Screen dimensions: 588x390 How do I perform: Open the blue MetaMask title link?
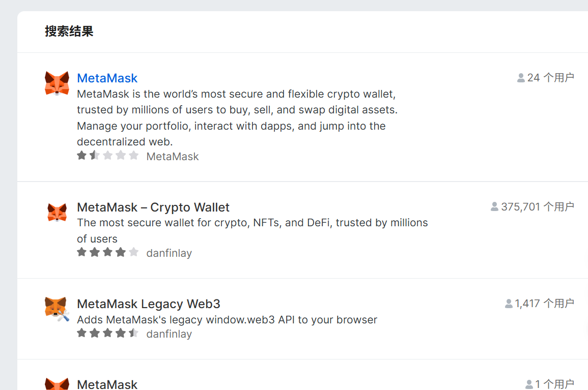pos(107,78)
